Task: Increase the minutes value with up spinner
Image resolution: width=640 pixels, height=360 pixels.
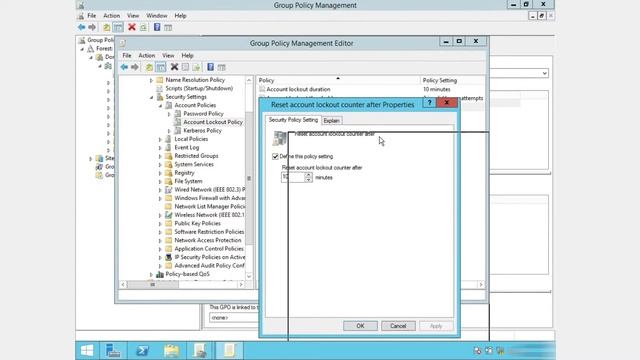Action: [x=309, y=175]
